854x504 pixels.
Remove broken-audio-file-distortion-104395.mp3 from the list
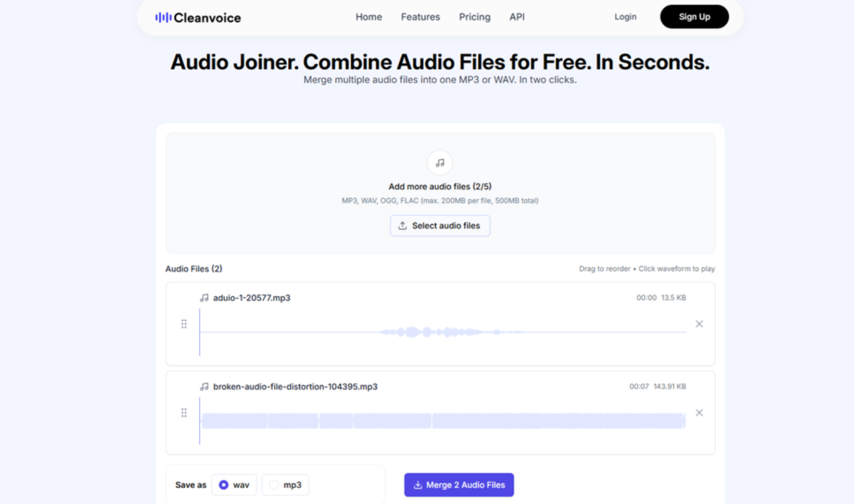pyautogui.click(x=700, y=412)
